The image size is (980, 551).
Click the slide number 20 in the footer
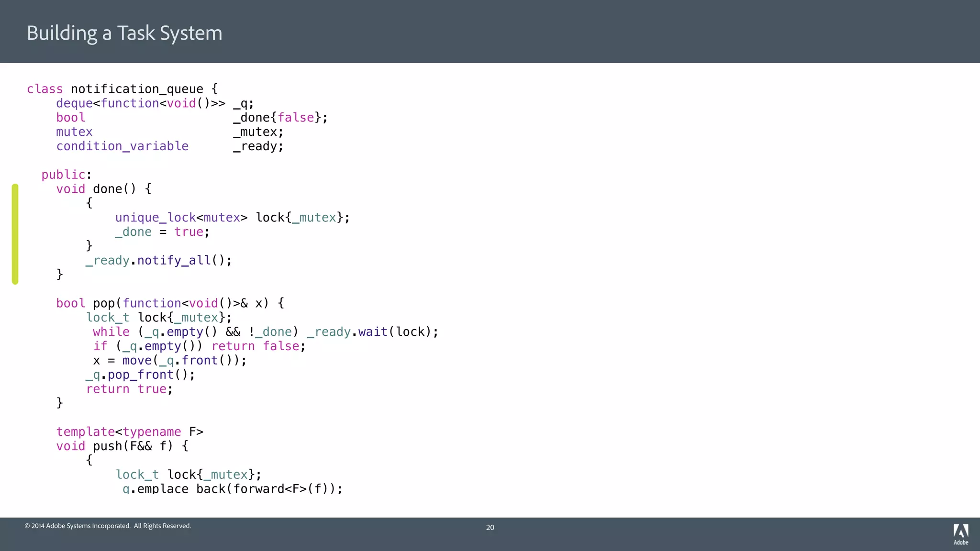coord(490,528)
